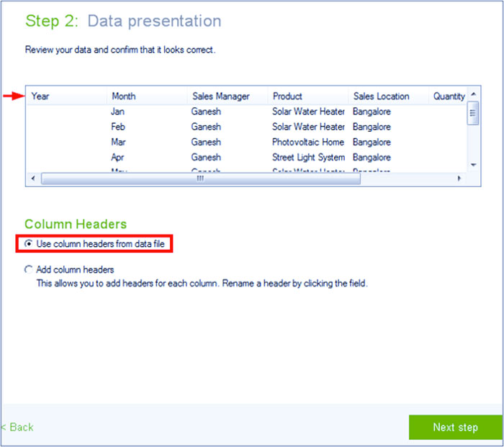Go back via the Back link

pyautogui.click(x=18, y=427)
